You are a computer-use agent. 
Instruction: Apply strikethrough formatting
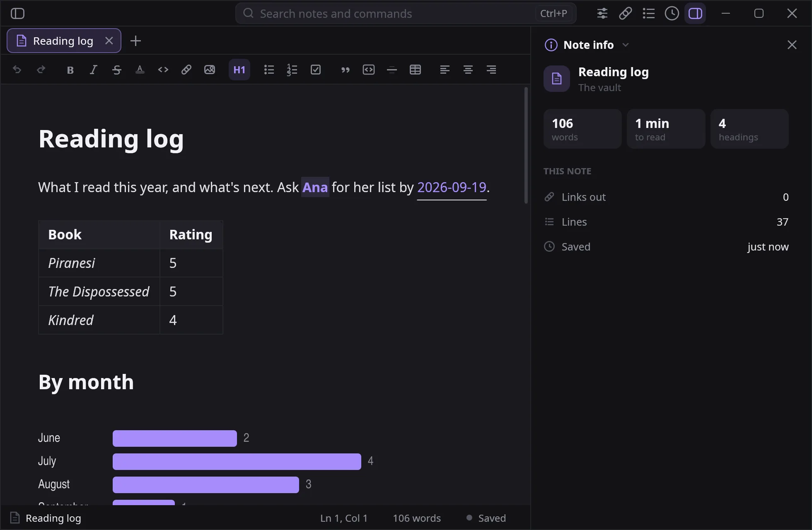(117, 70)
